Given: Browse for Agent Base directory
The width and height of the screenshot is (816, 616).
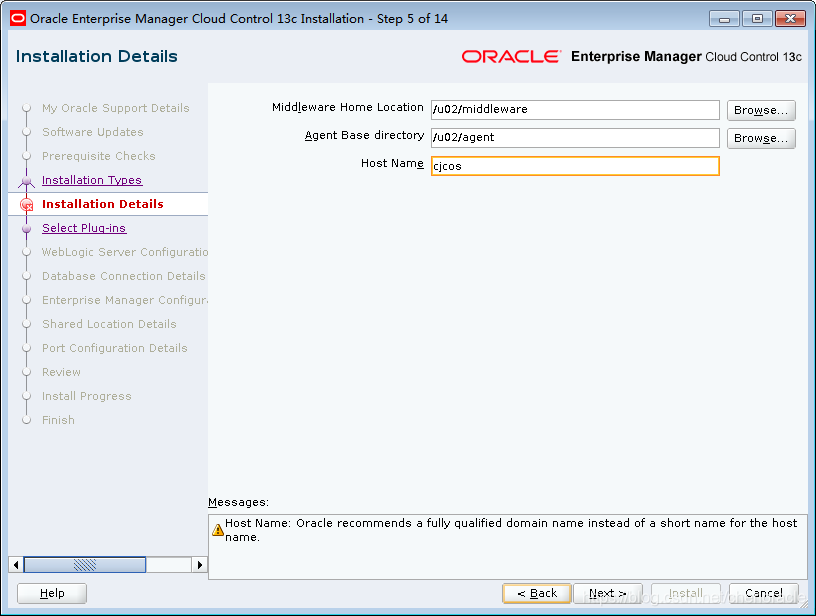Looking at the screenshot, I should click(761, 138).
